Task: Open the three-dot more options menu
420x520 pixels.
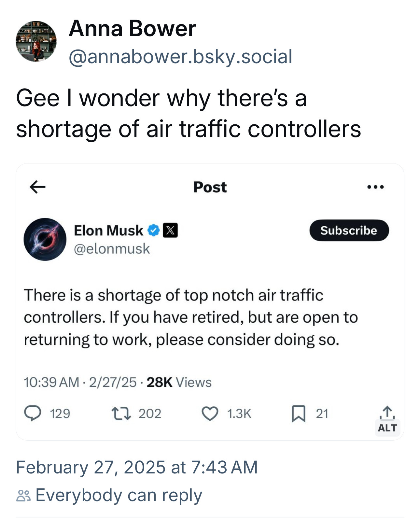Action: click(375, 187)
